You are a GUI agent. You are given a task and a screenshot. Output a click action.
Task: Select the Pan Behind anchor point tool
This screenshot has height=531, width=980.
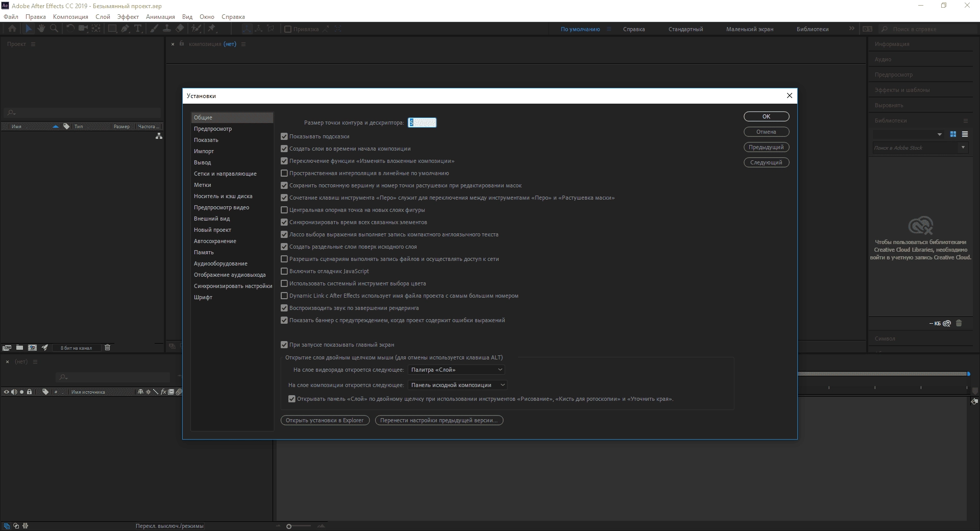96,29
